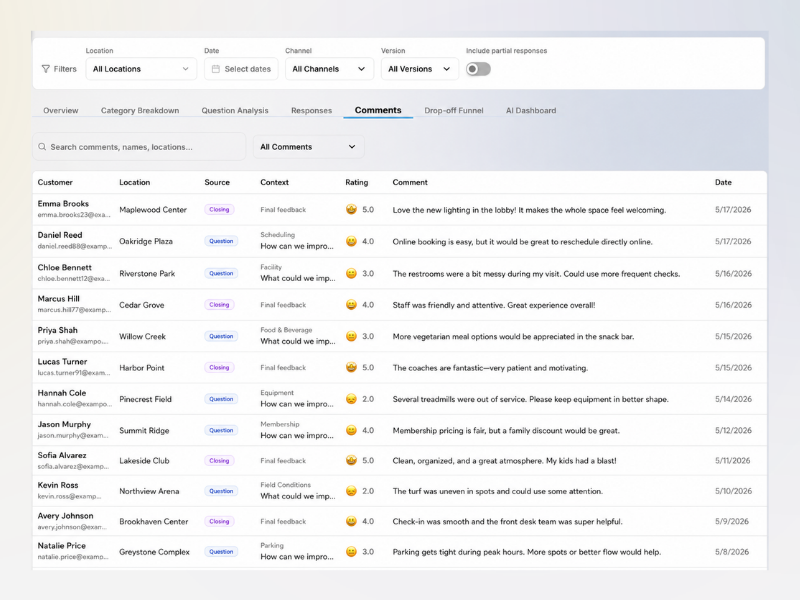Click the Filters funnel icon

pos(46,69)
